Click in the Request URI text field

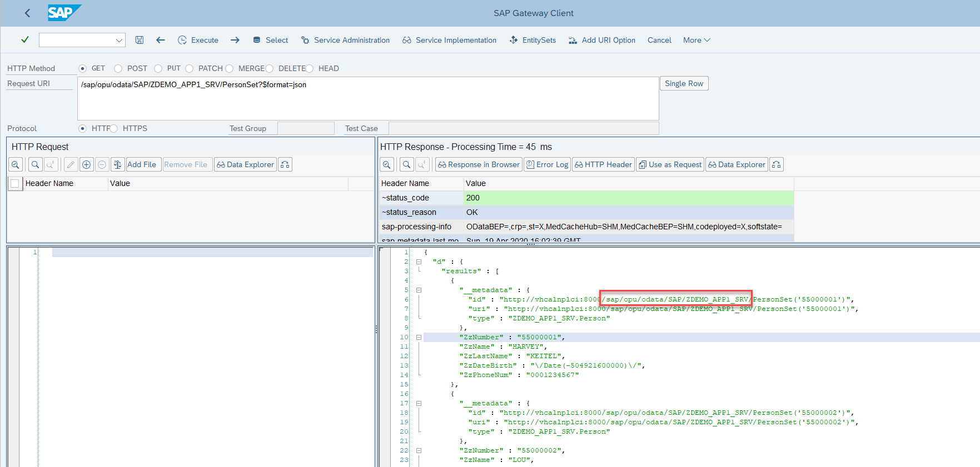(368, 98)
